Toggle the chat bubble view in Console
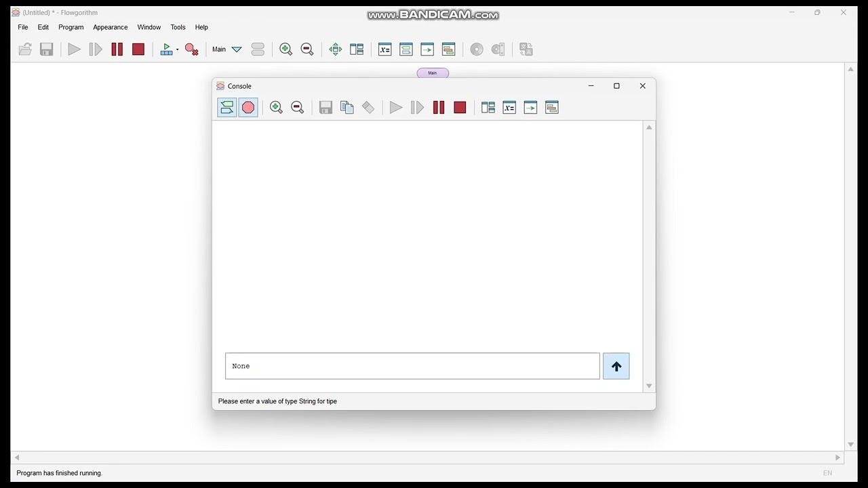The width and height of the screenshot is (868, 488). click(x=227, y=107)
